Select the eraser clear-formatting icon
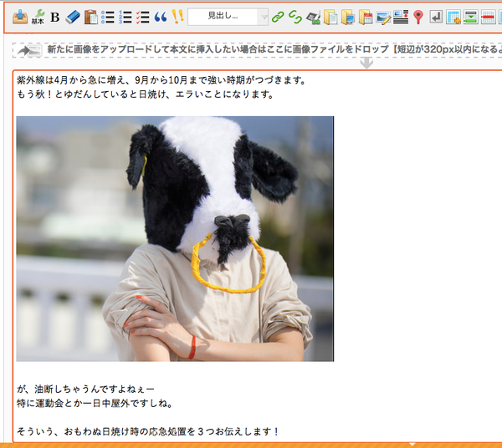 click(x=73, y=17)
